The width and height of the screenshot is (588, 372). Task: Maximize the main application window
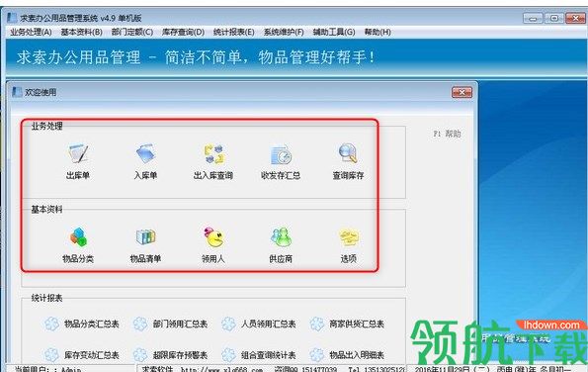[553, 18]
